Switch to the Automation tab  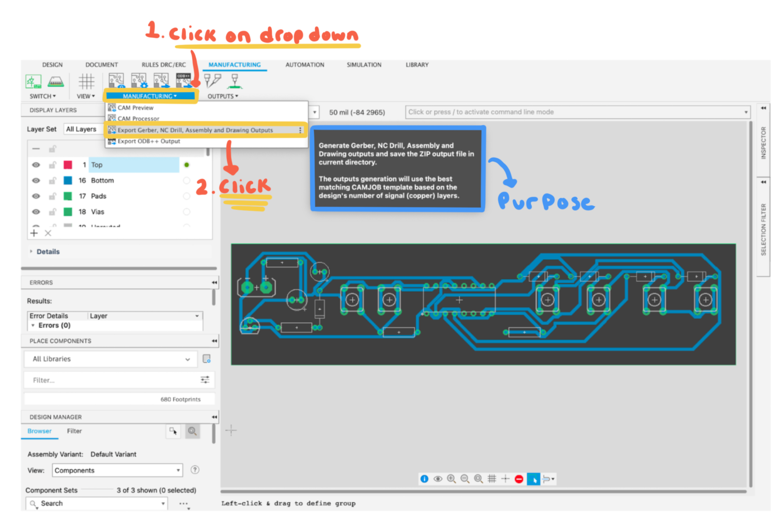pyautogui.click(x=305, y=65)
